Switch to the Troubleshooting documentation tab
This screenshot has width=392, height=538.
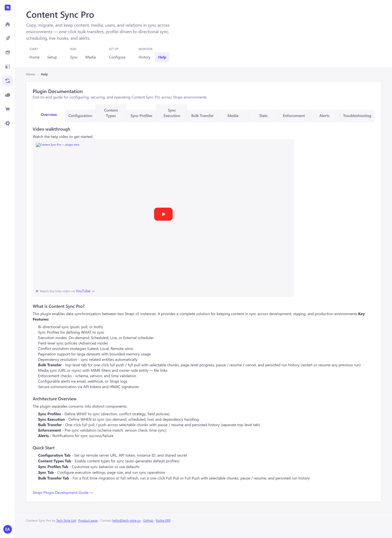357,116
